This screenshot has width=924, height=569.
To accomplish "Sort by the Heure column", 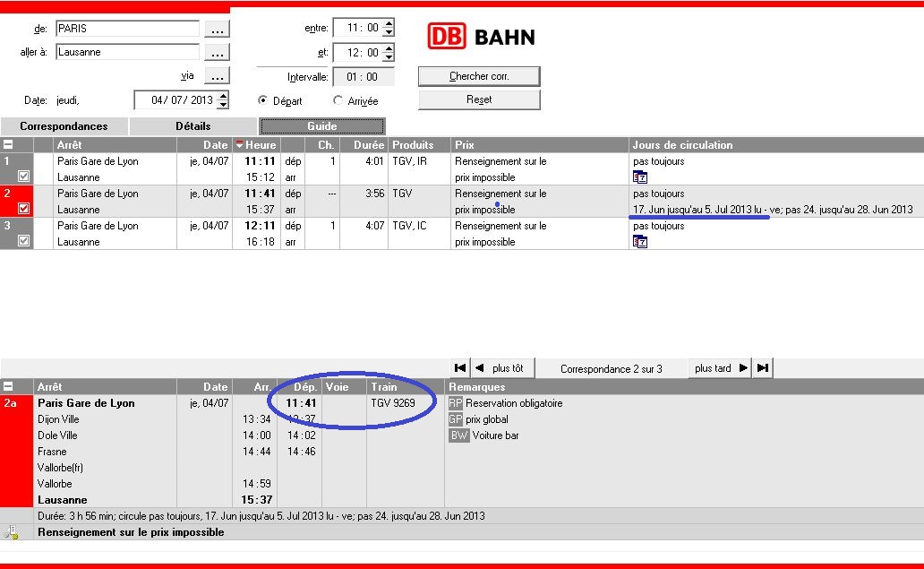I will tap(256, 144).
